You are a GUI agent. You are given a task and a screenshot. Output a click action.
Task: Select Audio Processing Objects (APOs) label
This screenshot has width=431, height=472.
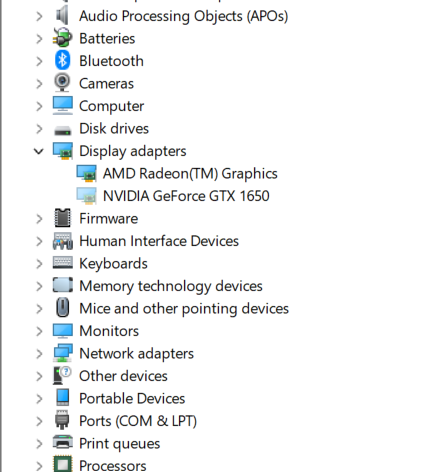(183, 16)
